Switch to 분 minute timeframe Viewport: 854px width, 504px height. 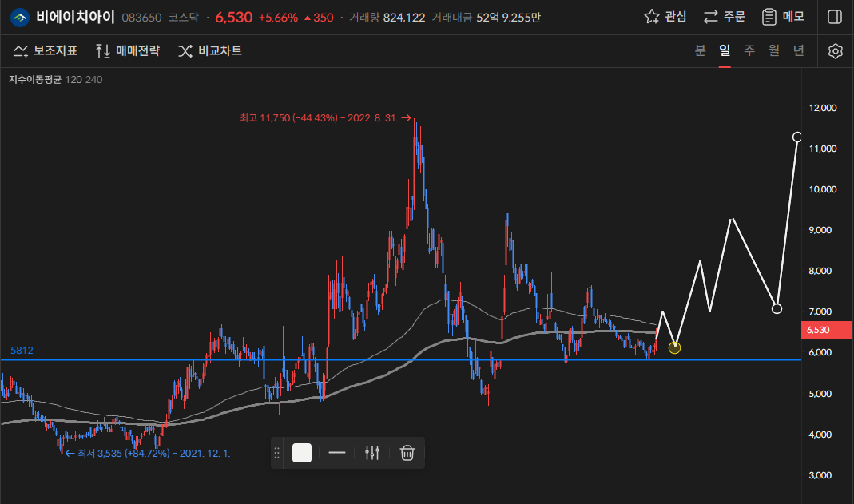click(700, 50)
